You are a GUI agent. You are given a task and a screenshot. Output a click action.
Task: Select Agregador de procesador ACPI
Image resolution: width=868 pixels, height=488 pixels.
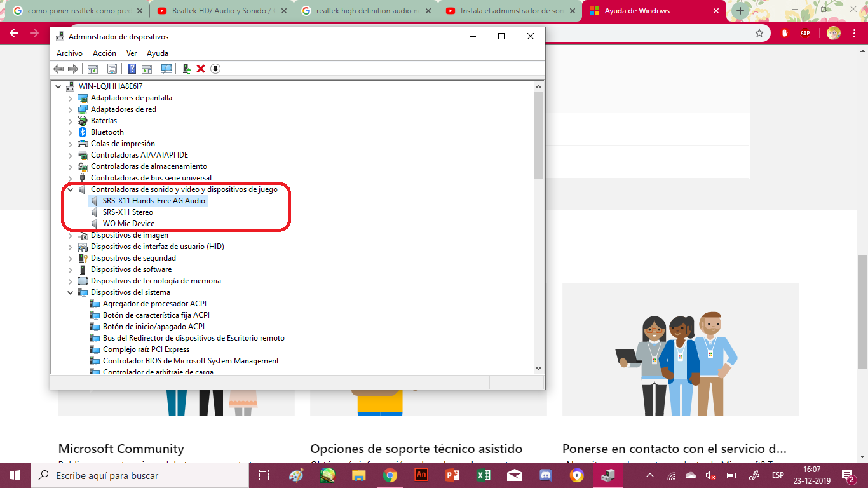point(154,304)
